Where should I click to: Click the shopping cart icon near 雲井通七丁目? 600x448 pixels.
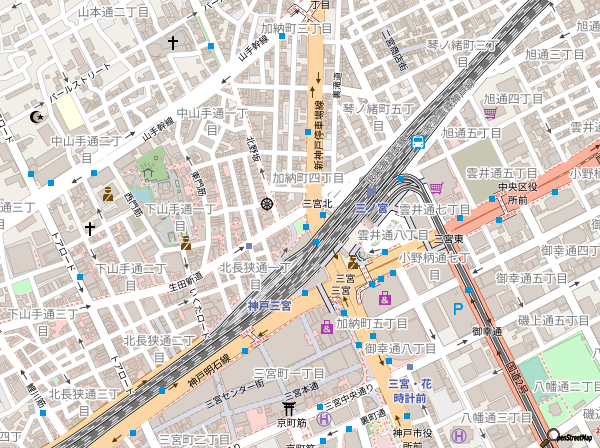[436, 188]
